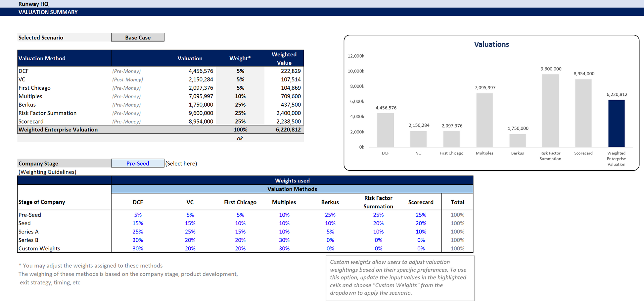Click the Weighted Enterprise Valuation total 6,220,812
644x302 pixels.
tap(288, 129)
